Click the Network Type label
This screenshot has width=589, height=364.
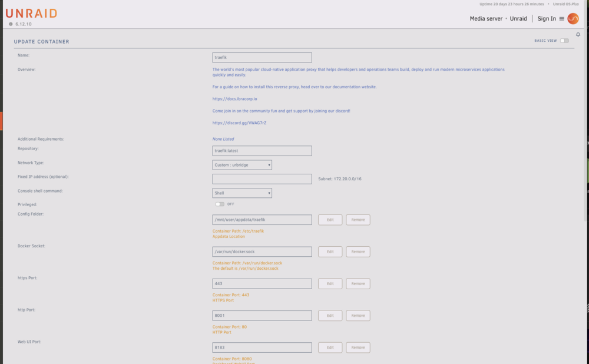(x=31, y=163)
